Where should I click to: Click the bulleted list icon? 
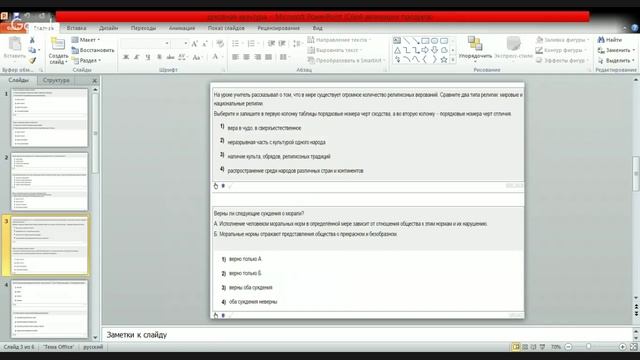[236, 44]
